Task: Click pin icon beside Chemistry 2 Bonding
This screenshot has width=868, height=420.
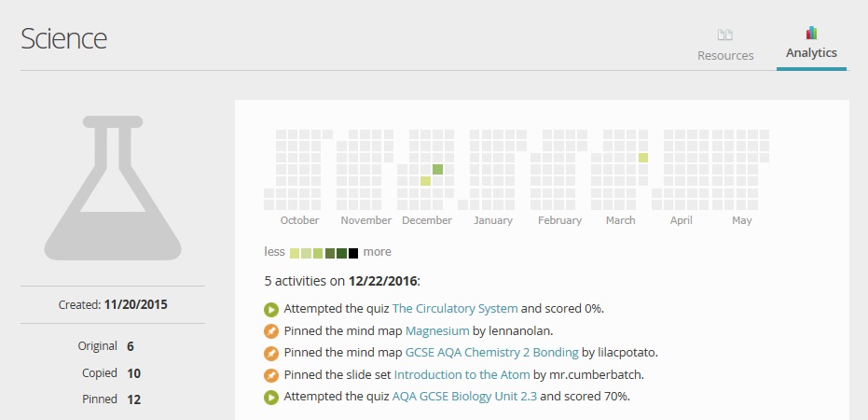Action: tap(271, 353)
